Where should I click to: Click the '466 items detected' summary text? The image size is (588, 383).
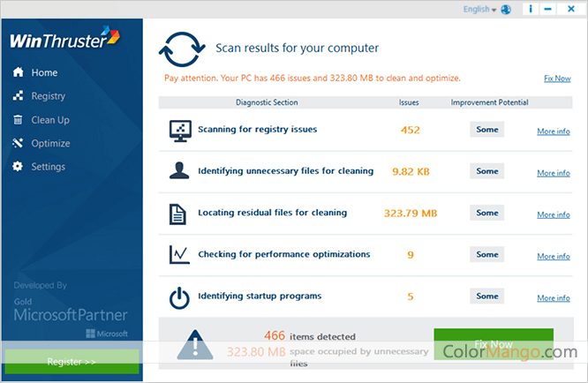click(x=310, y=335)
